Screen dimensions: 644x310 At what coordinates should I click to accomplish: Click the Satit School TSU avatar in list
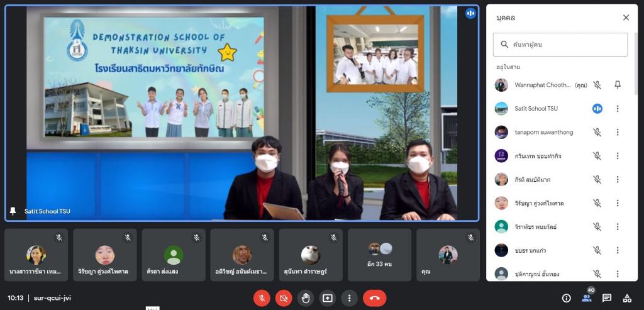pos(501,109)
